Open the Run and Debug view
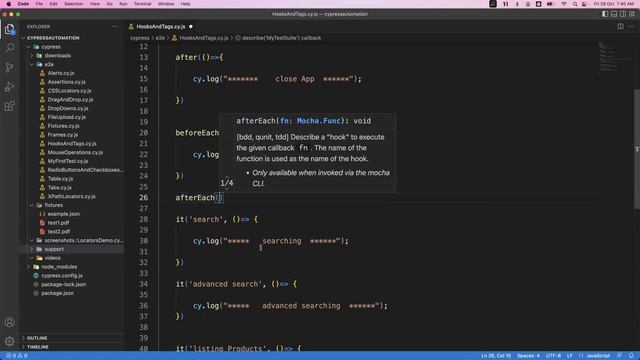Screen dimensions: 640x360 click(x=9, y=87)
